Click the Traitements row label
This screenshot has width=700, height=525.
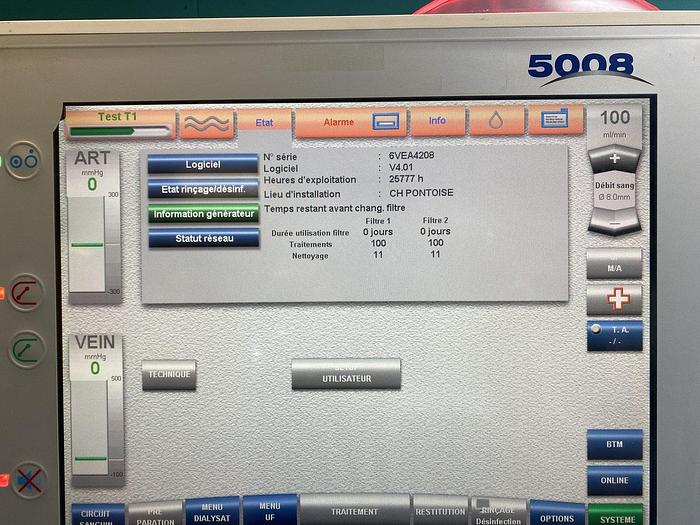(311, 245)
